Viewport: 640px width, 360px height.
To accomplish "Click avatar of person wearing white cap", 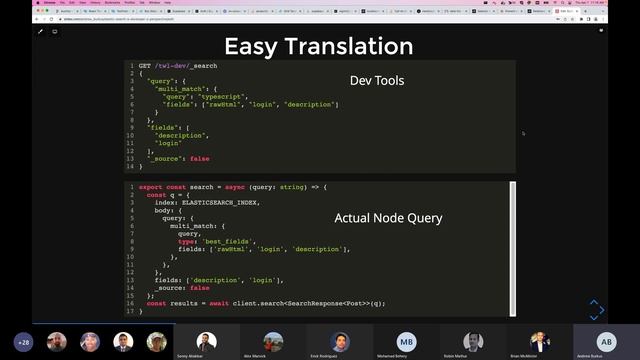I will pos(157,342).
